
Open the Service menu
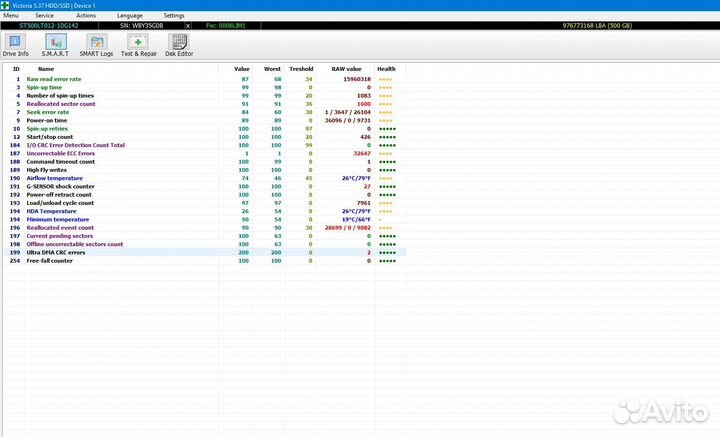(44, 16)
